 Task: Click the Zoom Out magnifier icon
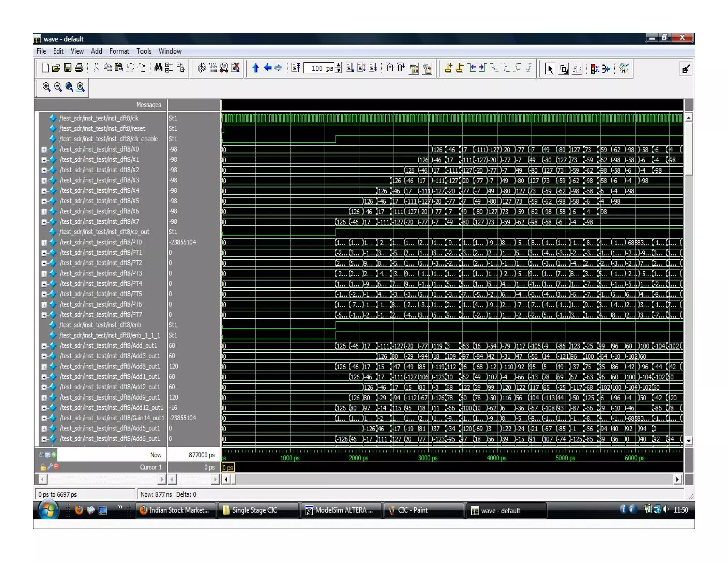[58, 87]
